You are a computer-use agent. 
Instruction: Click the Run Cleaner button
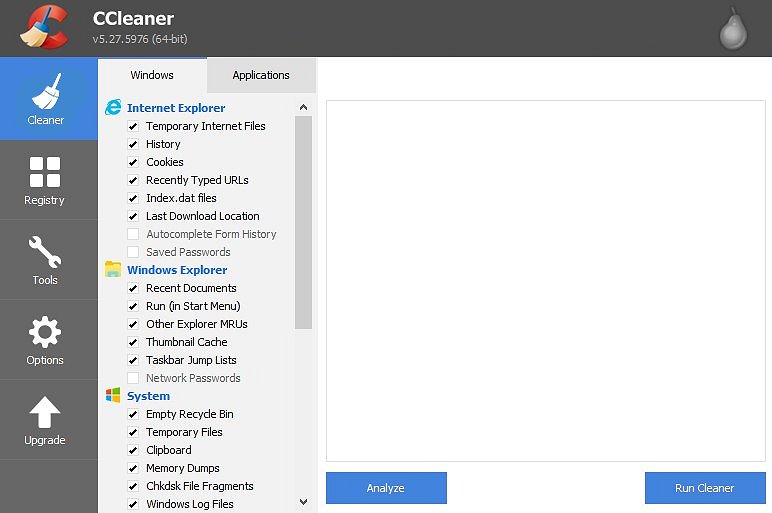(705, 488)
